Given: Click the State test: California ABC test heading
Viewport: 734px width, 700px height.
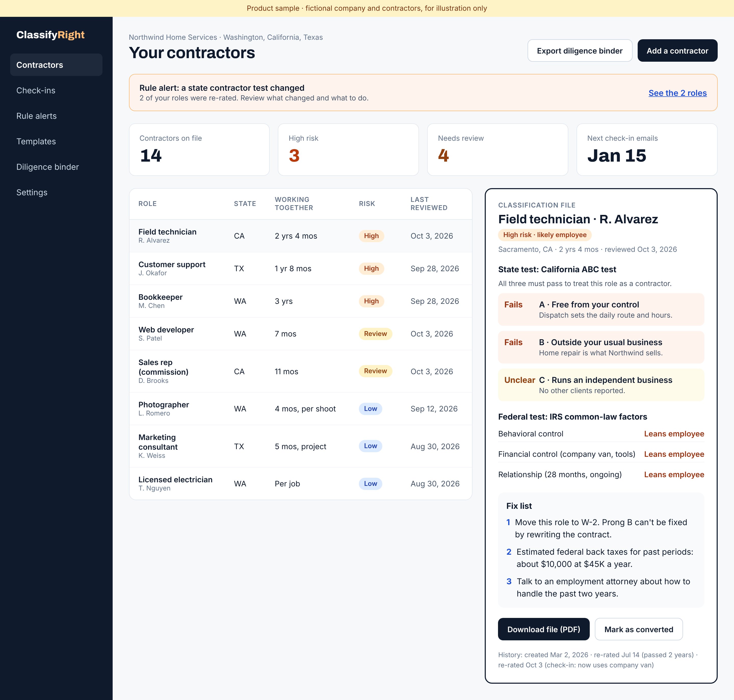Looking at the screenshot, I should click(557, 269).
